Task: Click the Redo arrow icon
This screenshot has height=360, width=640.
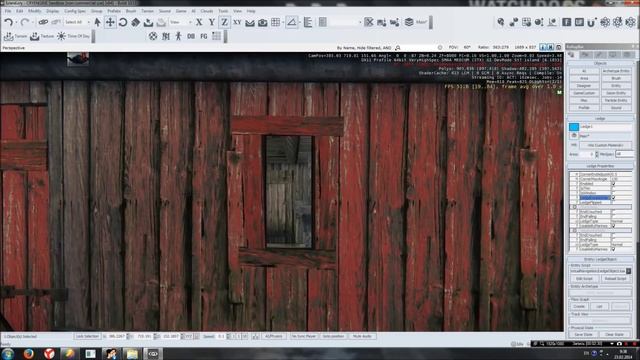Action: [24, 22]
